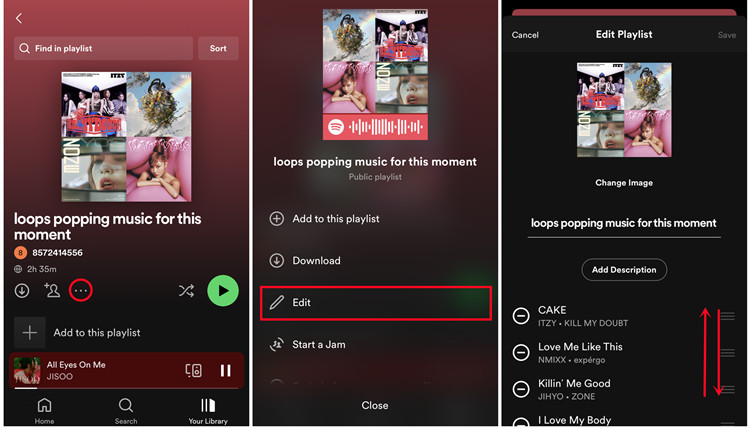750x429 pixels.
Task: Grab the reorder handle for CAKE
Action: (x=728, y=316)
